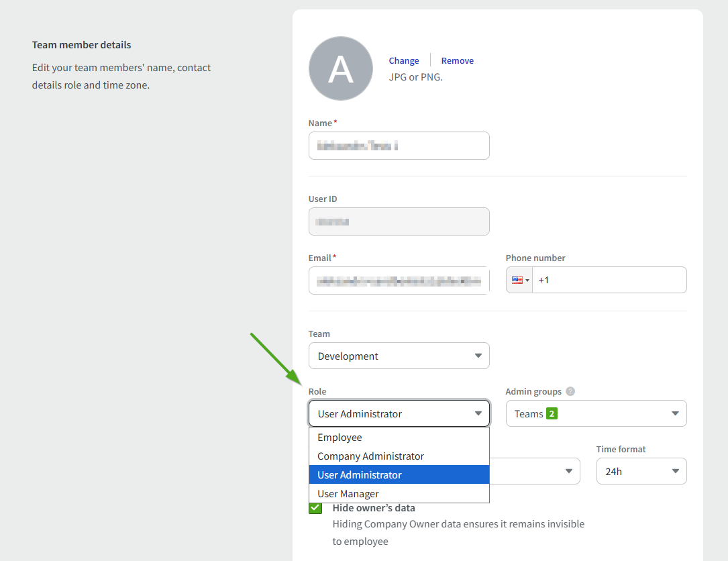
Task: Focus the Phone number input field
Action: pos(607,280)
